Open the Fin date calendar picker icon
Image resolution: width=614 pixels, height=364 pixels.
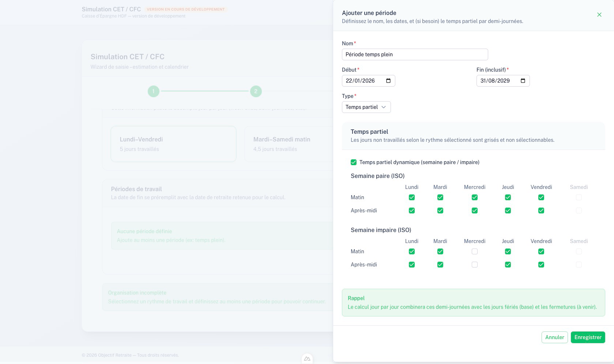[523, 81]
